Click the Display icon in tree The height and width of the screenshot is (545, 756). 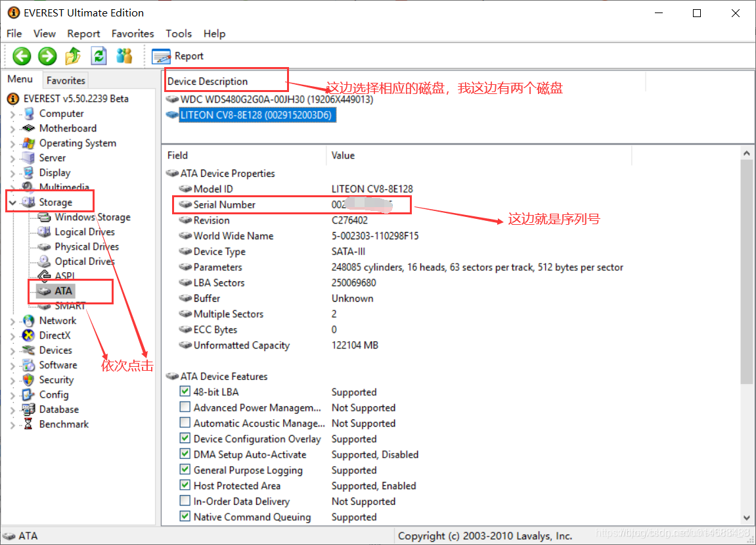click(x=29, y=172)
